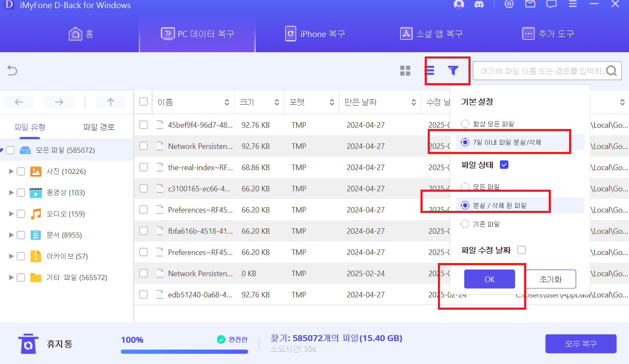The width and height of the screenshot is (629, 364).
Task: Switch to the 파일 경로 tab
Action: (99, 127)
